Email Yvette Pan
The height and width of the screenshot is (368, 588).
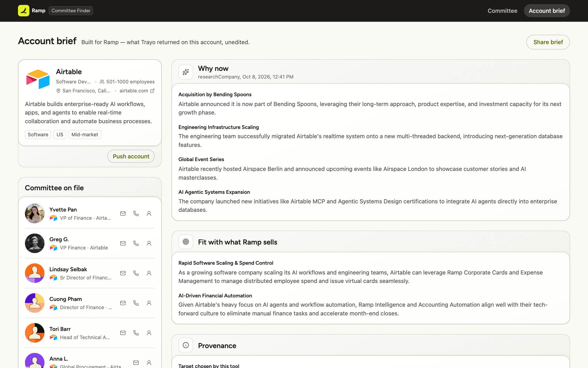123,213
